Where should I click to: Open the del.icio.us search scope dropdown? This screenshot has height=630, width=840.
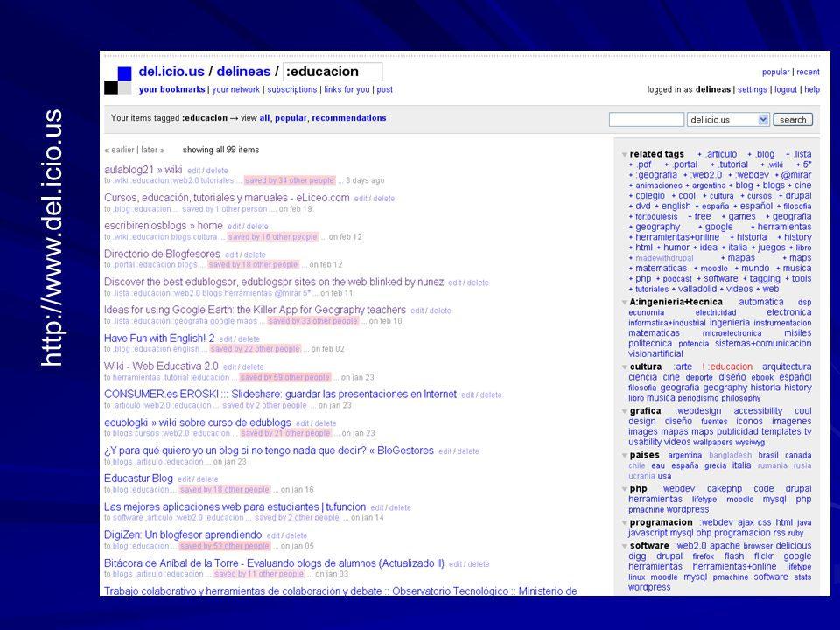tap(728, 120)
